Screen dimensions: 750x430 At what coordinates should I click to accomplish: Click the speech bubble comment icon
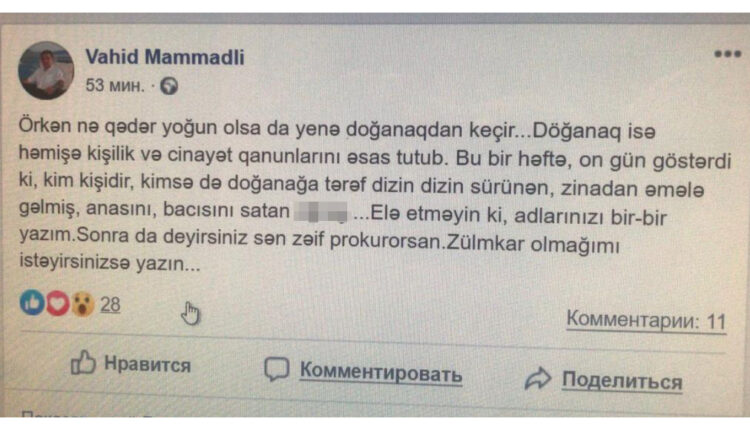point(276,369)
